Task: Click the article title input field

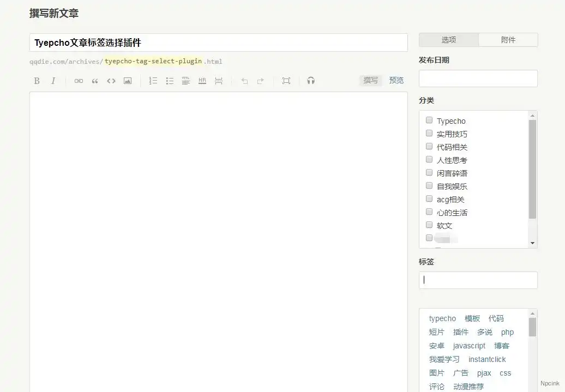Action: coord(218,43)
